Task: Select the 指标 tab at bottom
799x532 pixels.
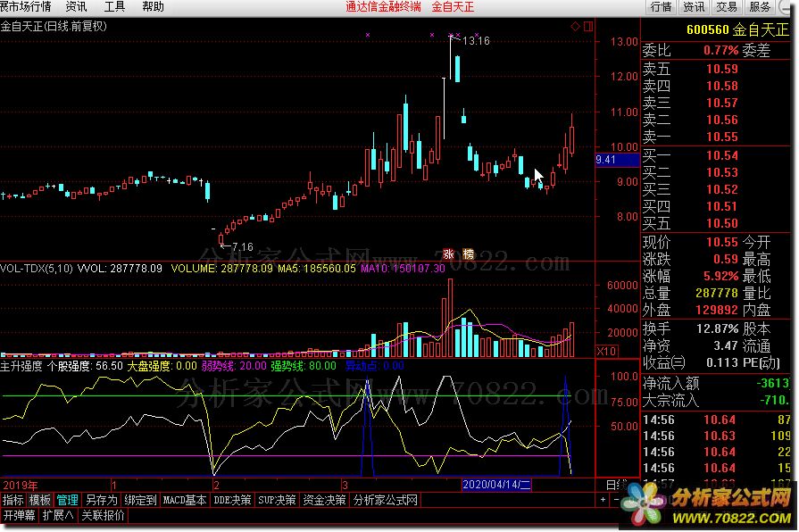Action: click(13, 500)
